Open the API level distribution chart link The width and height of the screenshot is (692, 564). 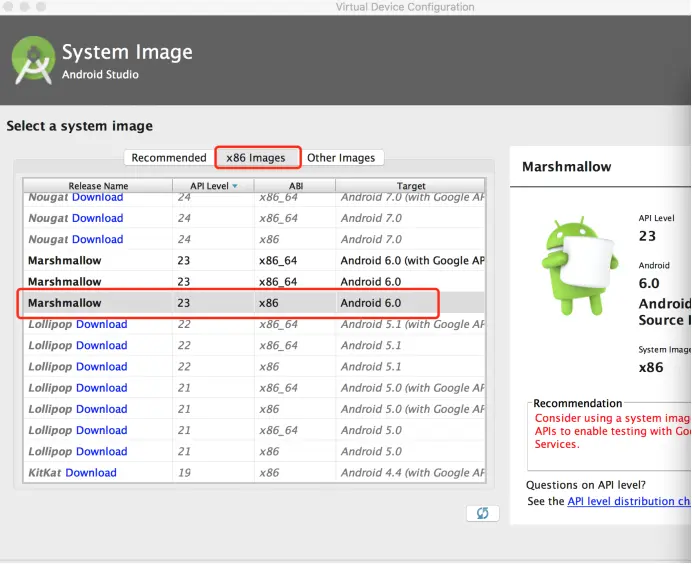[x=628, y=501]
